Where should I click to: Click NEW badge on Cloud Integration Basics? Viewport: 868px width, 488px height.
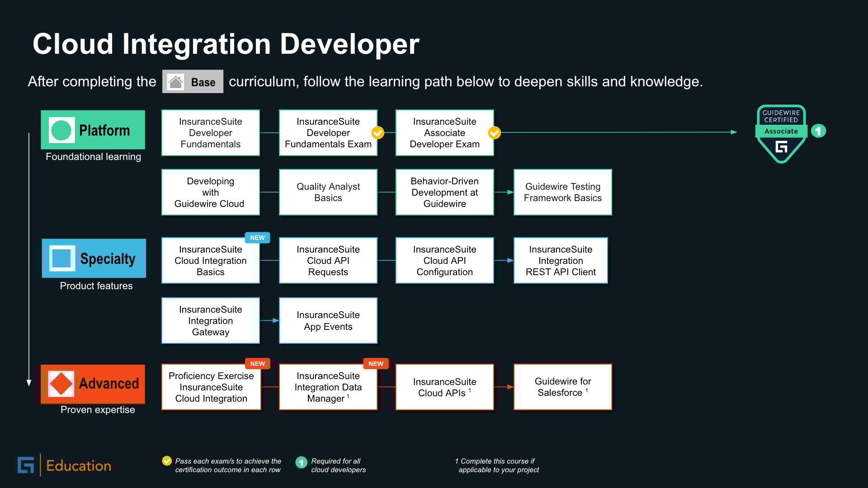(257, 238)
